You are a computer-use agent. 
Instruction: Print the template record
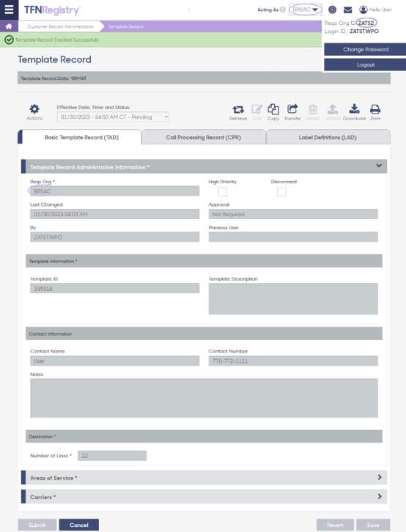click(x=375, y=113)
